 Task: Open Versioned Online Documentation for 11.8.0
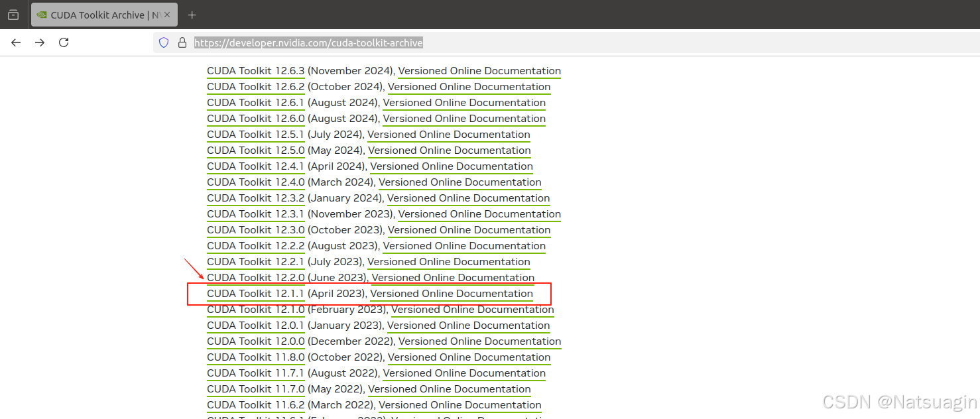469,357
